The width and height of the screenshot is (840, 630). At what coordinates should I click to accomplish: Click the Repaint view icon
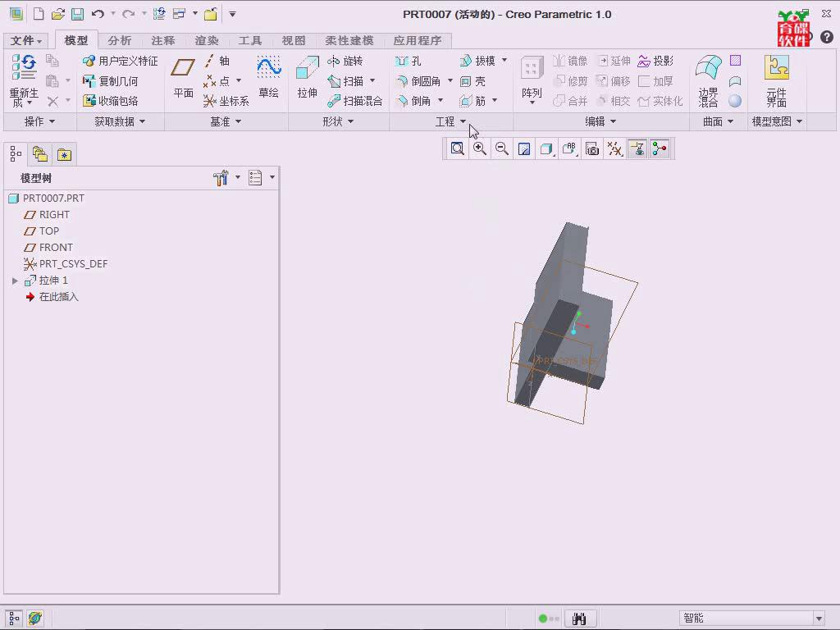click(x=524, y=148)
